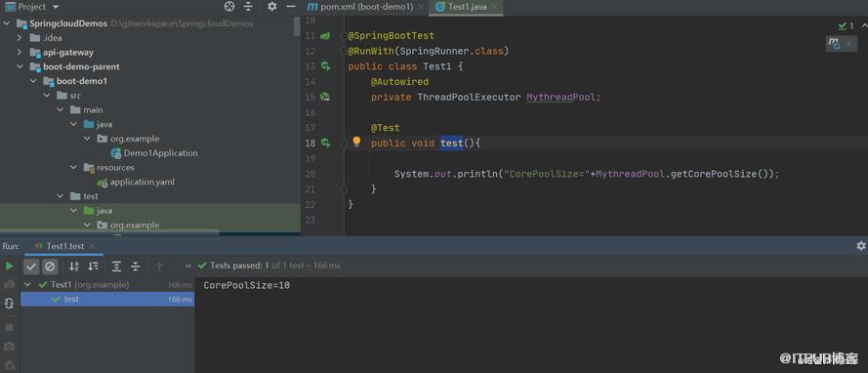Viewport: 868px width, 373px height.
Task: Select the Test1.java editor tab
Action: click(468, 7)
